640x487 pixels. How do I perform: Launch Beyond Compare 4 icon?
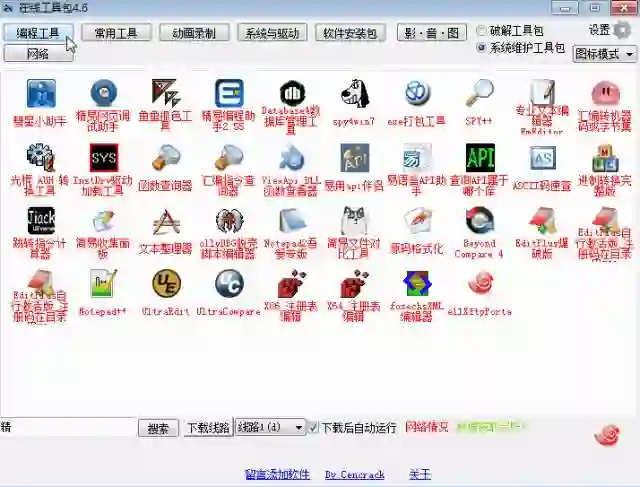click(480, 221)
